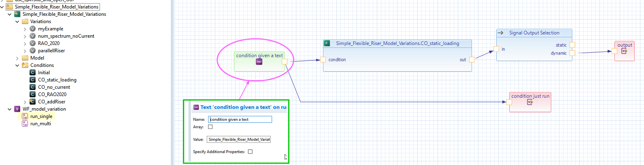This screenshot has height=165, width=644.
Task: Select the RAO_2020 variation
Action: [x=49, y=43]
